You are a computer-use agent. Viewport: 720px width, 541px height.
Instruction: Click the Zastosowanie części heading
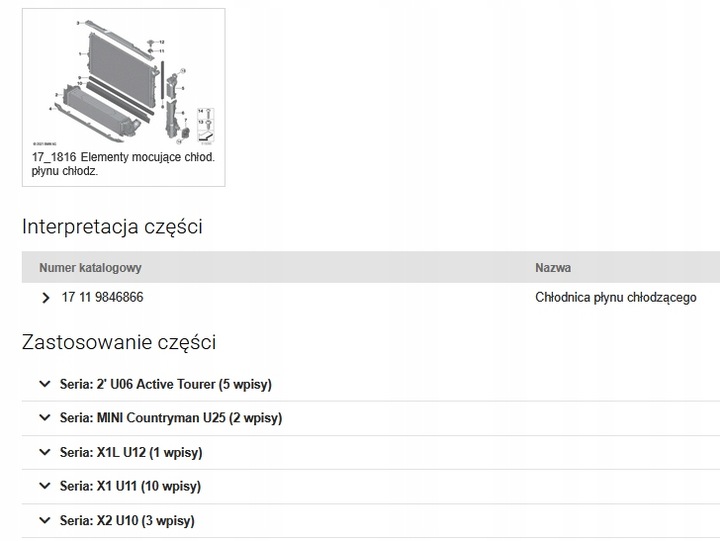coord(119,342)
